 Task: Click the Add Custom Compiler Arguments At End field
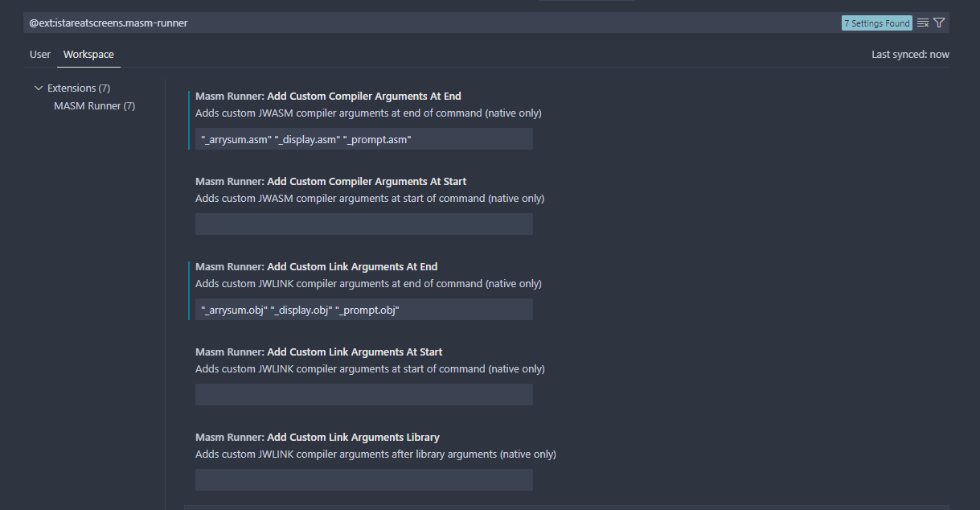coord(363,138)
